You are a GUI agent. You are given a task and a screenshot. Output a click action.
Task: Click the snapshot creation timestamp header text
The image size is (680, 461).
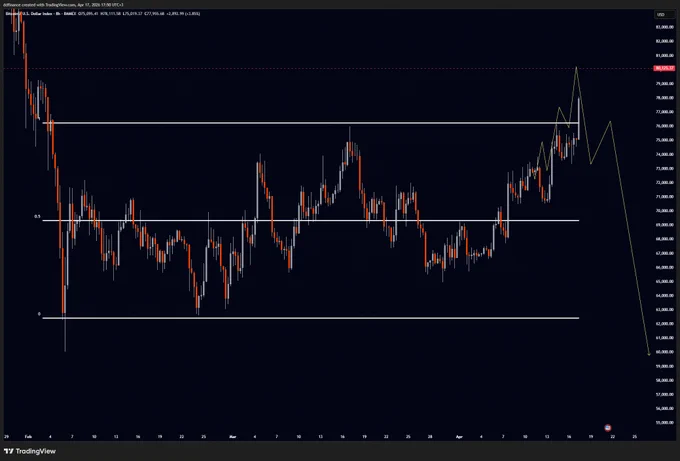tap(63, 4)
